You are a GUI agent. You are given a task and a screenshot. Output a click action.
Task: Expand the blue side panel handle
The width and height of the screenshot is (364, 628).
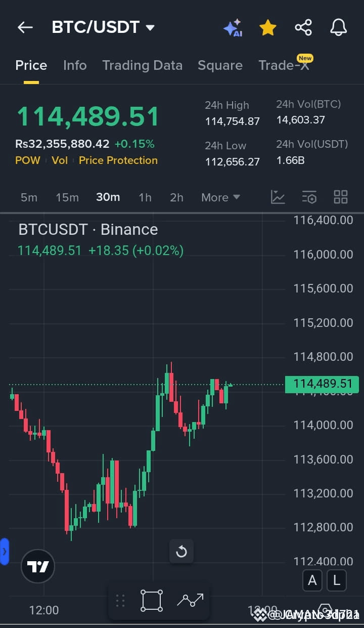(x=4, y=552)
